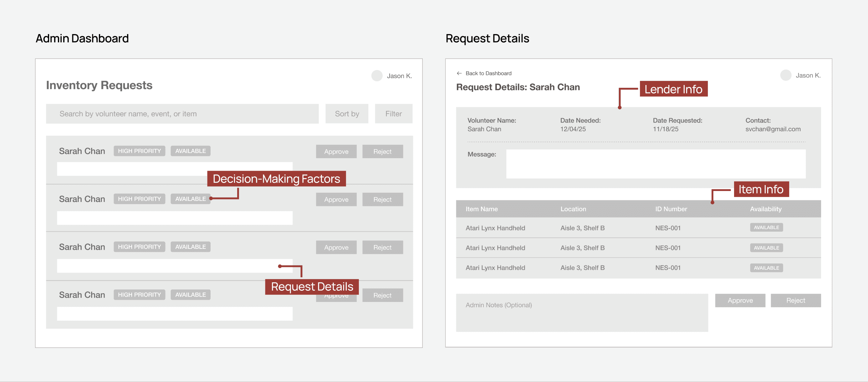Click the Jason K. avatar on Request Details
Screen dimensions: 868x382
click(785, 75)
